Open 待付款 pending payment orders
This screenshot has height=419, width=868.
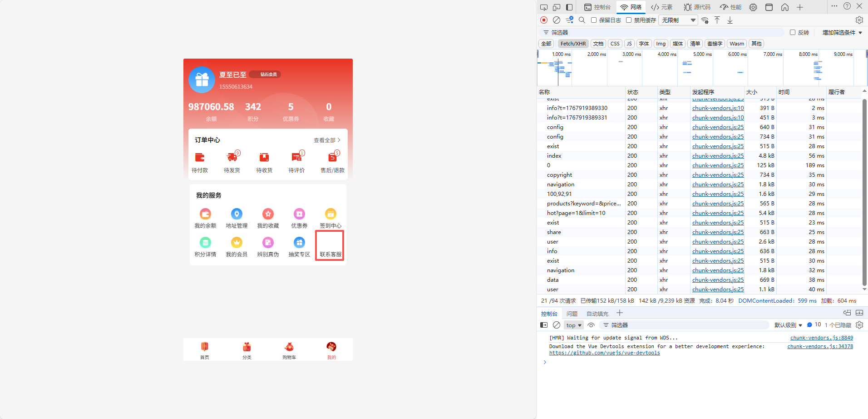click(x=200, y=163)
